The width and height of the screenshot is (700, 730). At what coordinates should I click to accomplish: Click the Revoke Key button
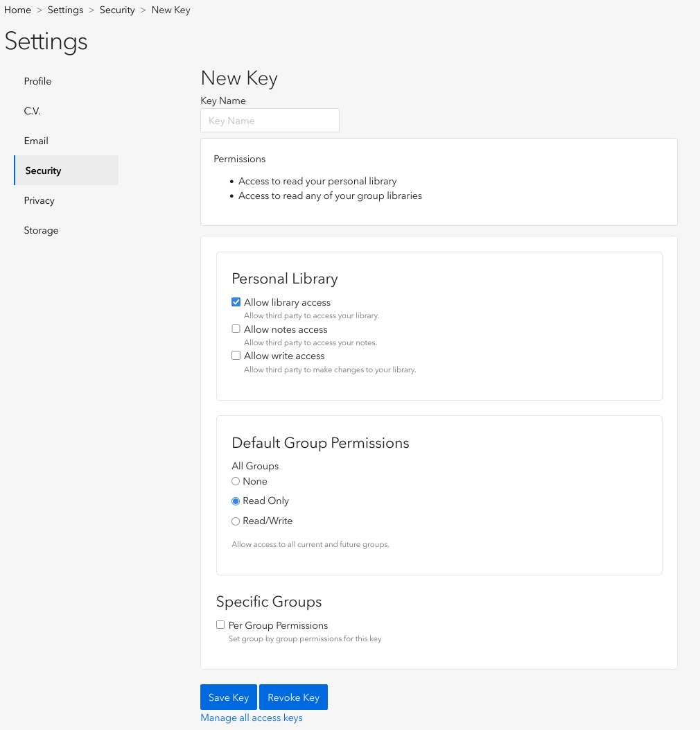click(x=293, y=697)
